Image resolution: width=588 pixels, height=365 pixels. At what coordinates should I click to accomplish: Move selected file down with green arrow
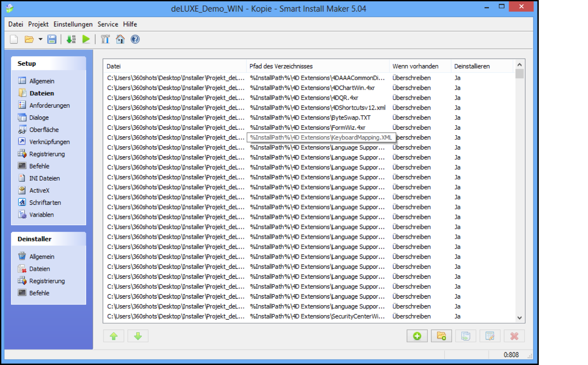(x=138, y=336)
